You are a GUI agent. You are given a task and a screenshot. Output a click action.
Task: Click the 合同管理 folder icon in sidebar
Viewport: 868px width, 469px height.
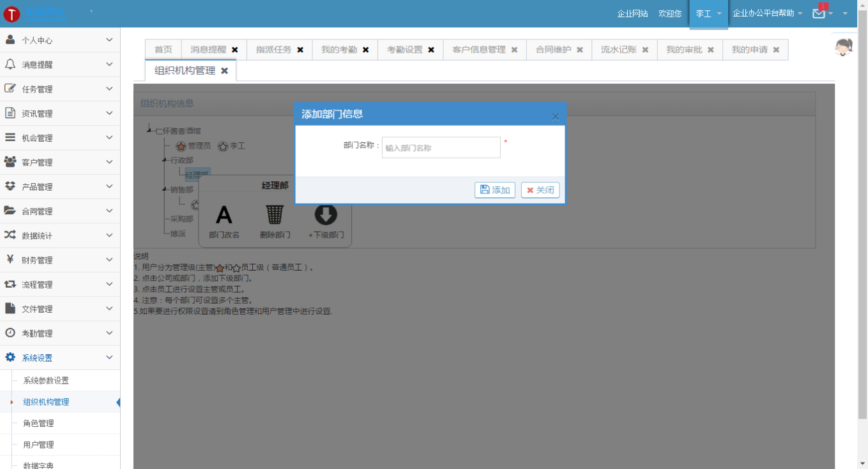click(10, 211)
